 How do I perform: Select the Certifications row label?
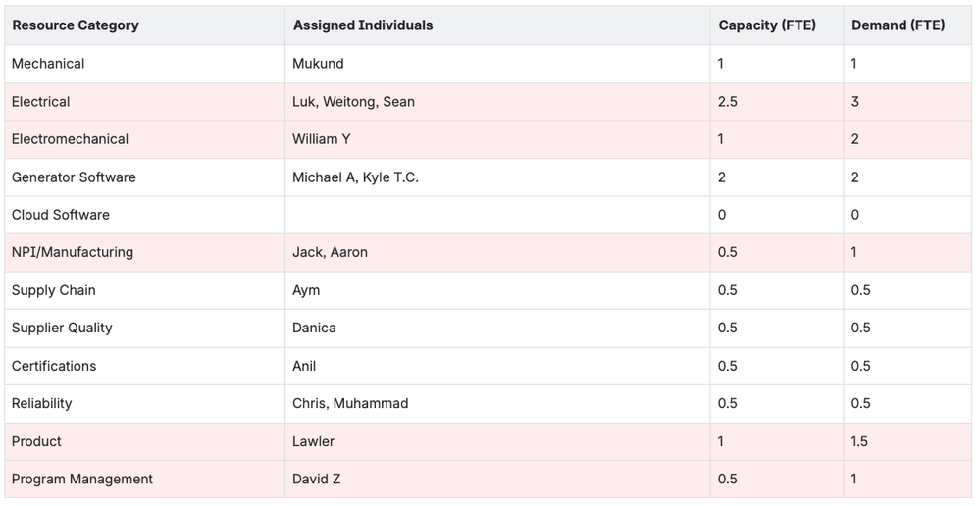(54, 366)
